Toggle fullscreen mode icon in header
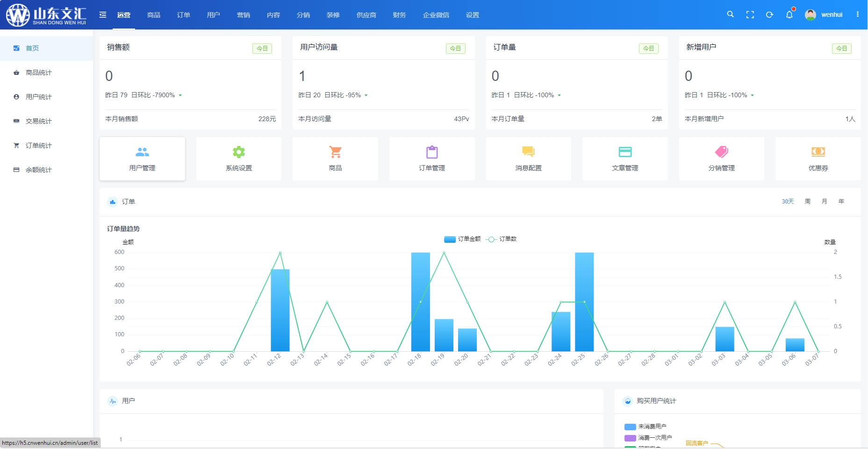Image resolution: width=868 pixels, height=449 pixels. click(750, 15)
